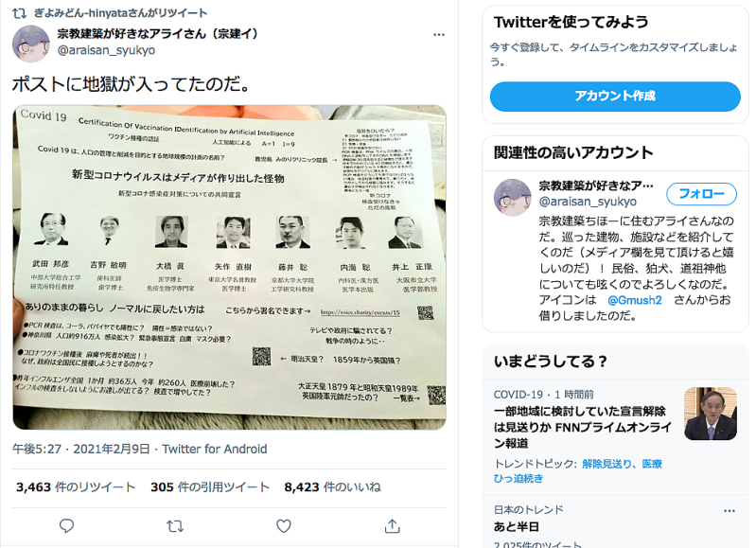Open the @araisan_syukyo handle on the tweet
The width and height of the screenshot is (756, 548).
pyautogui.click(x=106, y=50)
